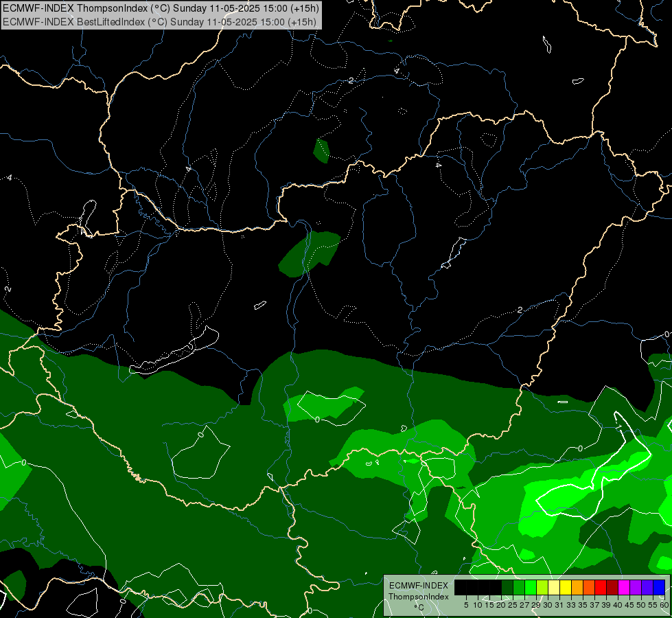
Task: Select the red 37–39 legend swatch
Action: (x=601, y=587)
